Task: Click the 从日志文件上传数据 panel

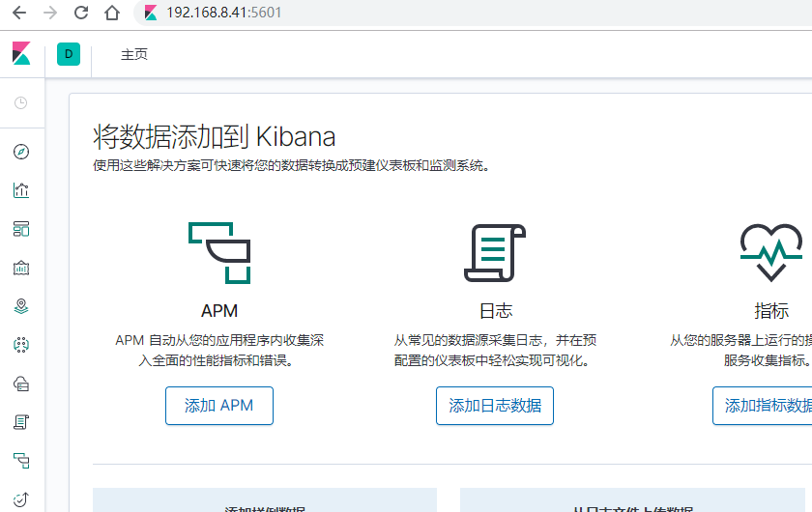Action: pos(632,500)
